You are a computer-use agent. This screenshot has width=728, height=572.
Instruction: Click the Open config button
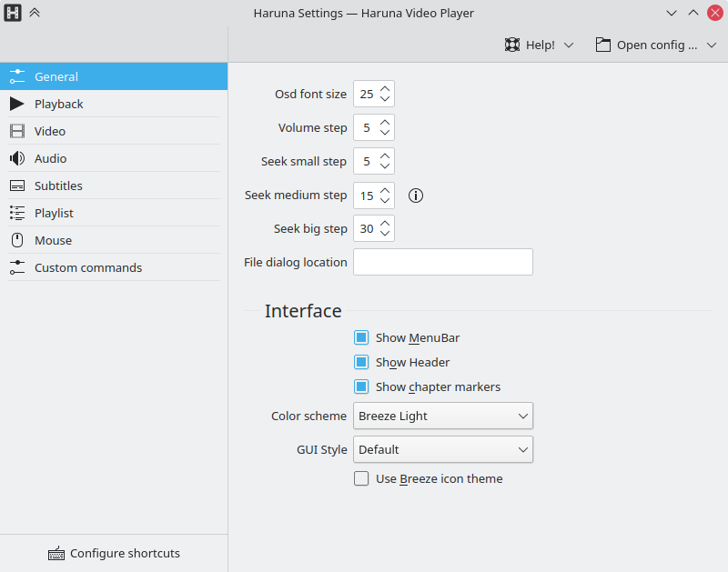point(647,45)
